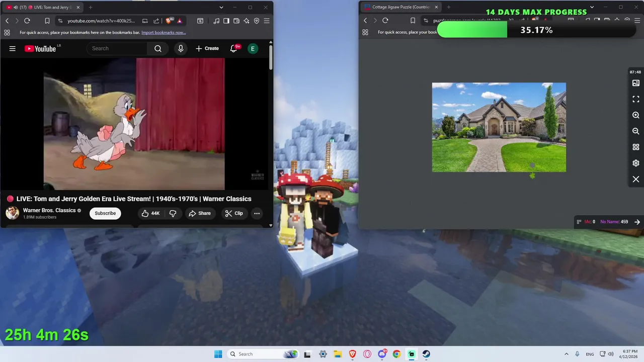Like the video with 44K thumbs up

pyautogui.click(x=150, y=213)
